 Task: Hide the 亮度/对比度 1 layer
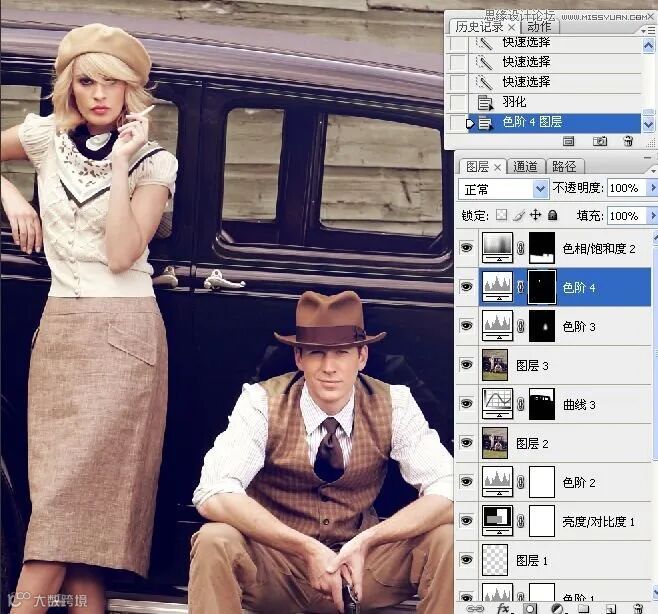tap(466, 520)
